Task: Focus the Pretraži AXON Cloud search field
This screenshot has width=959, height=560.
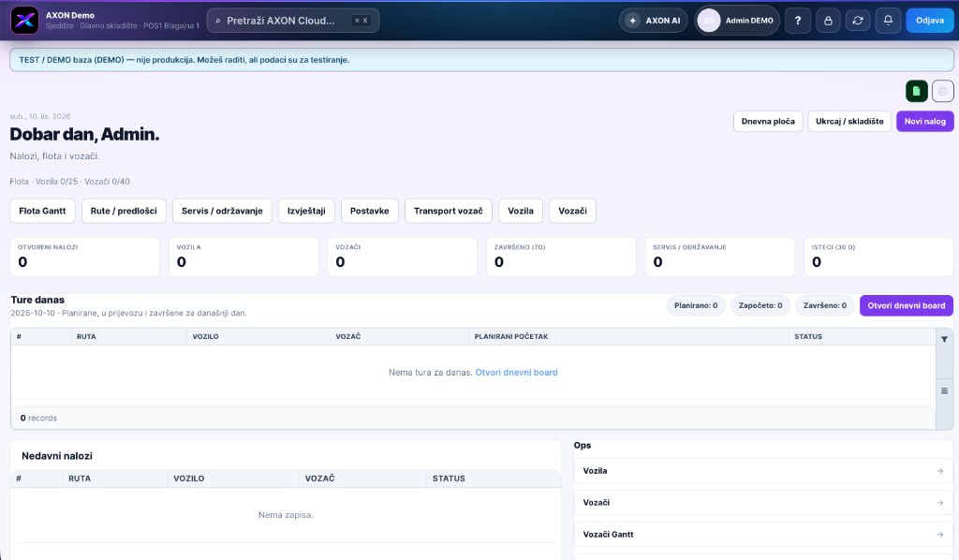Action: click(293, 21)
